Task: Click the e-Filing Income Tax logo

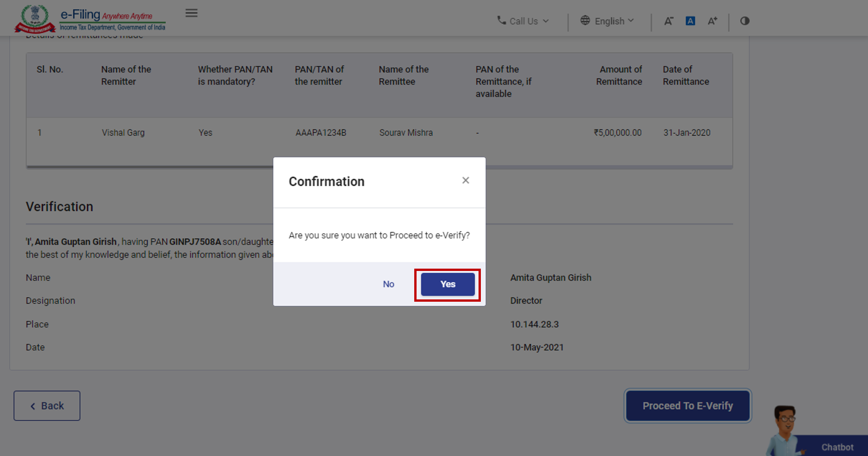Action: [92, 18]
